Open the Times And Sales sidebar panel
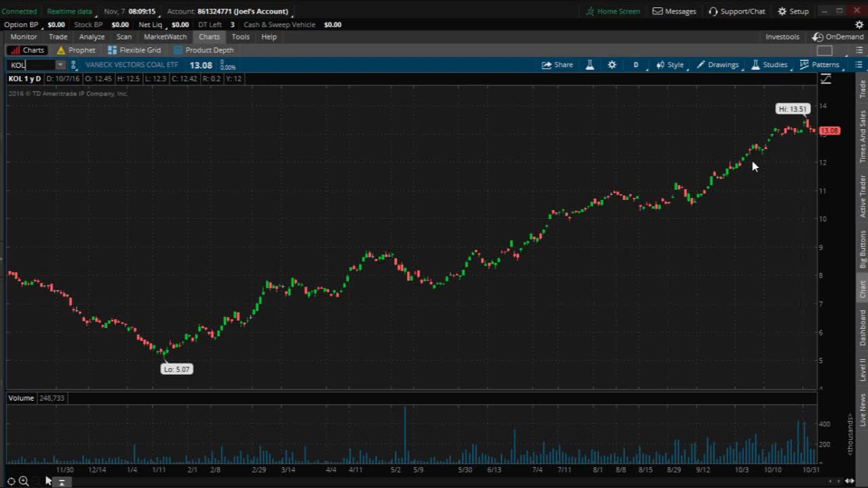 point(863,136)
